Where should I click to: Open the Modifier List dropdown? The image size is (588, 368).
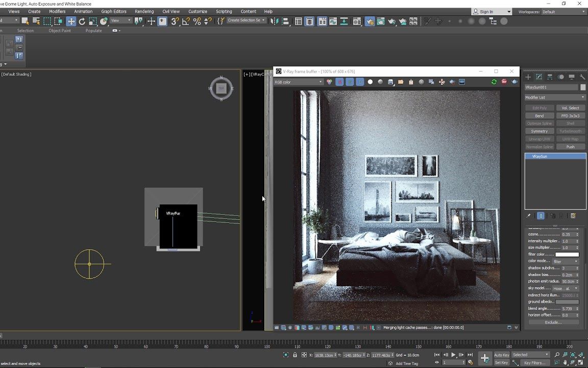[555, 97]
